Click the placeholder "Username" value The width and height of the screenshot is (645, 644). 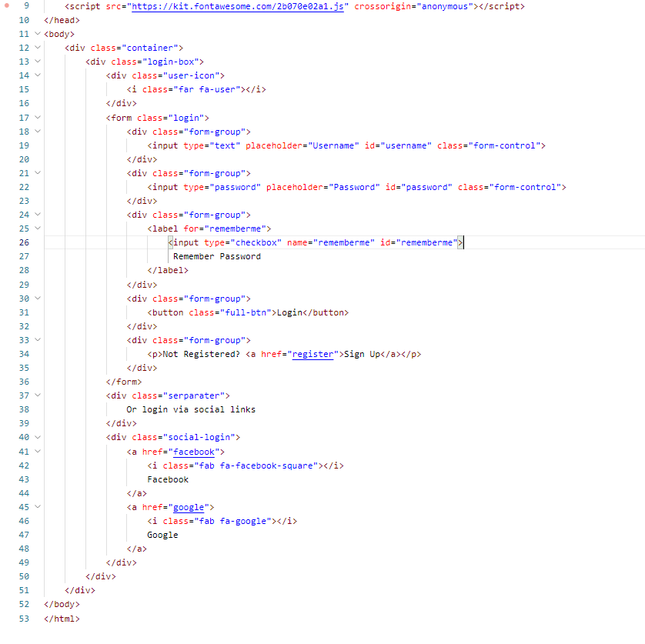(x=333, y=145)
